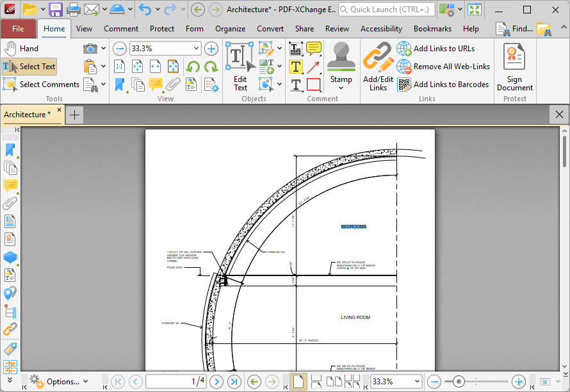Image resolution: width=570 pixels, height=392 pixels.
Task: Click Add Links to Barcodes
Action: point(443,85)
